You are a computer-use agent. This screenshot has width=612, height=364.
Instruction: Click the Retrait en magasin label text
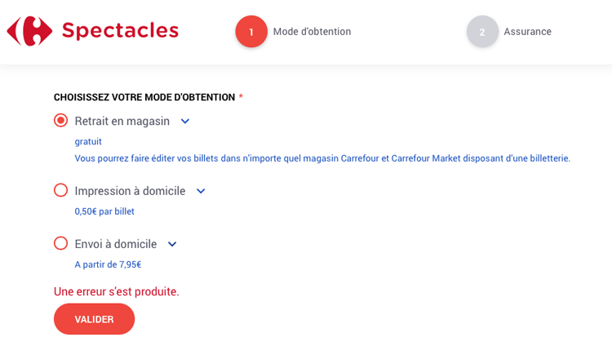tap(122, 121)
